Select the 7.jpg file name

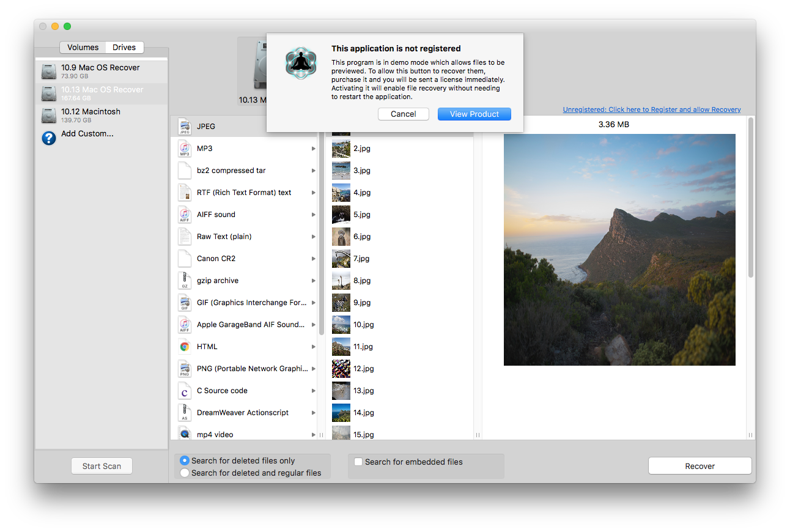[x=361, y=259]
